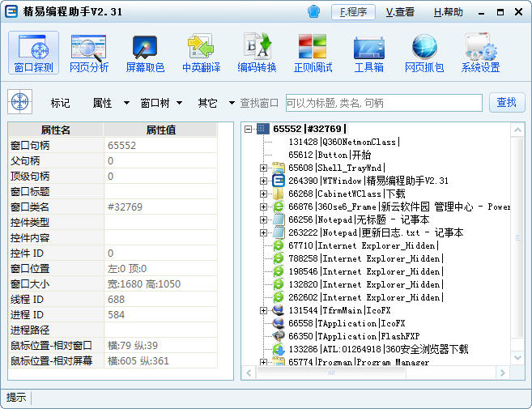Focus the 查找窗口 search input field
Viewport: 532px width, 409px height.
point(384,103)
